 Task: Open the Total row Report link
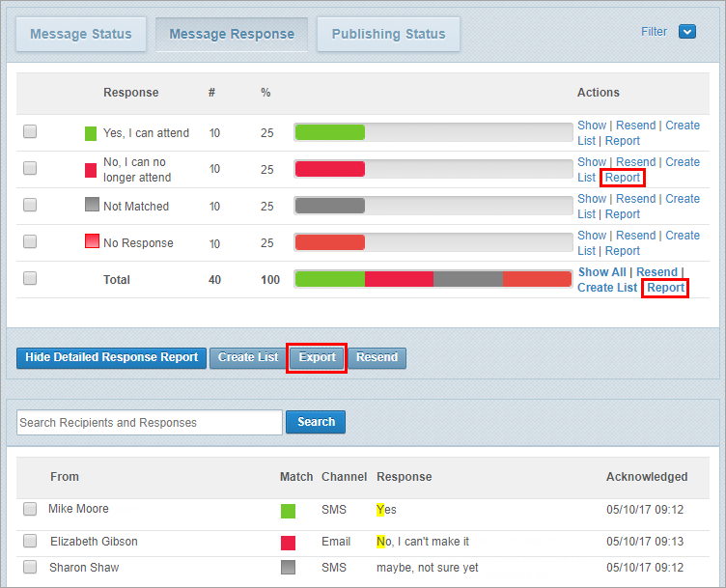tap(665, 288)
